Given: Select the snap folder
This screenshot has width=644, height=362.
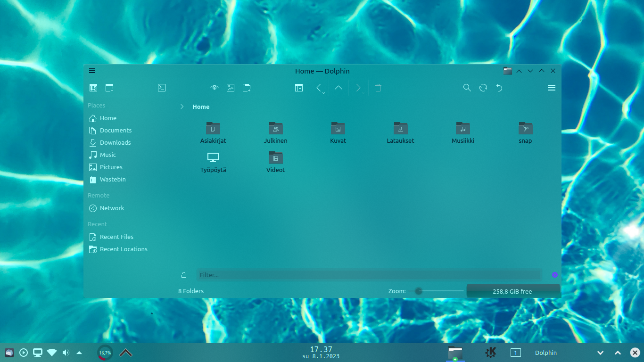Looking at the screenshot, I should click(525, 133).
